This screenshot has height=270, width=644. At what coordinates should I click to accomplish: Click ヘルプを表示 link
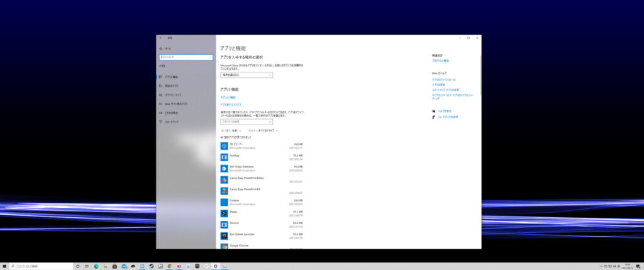click(x=445, y=111)
